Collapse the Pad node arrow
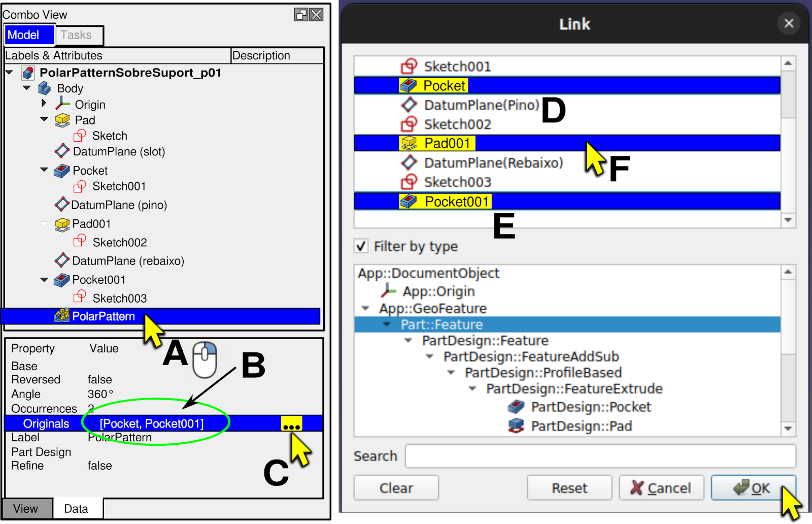The width and height of the screenshot is (812, 524). (44, 119)
